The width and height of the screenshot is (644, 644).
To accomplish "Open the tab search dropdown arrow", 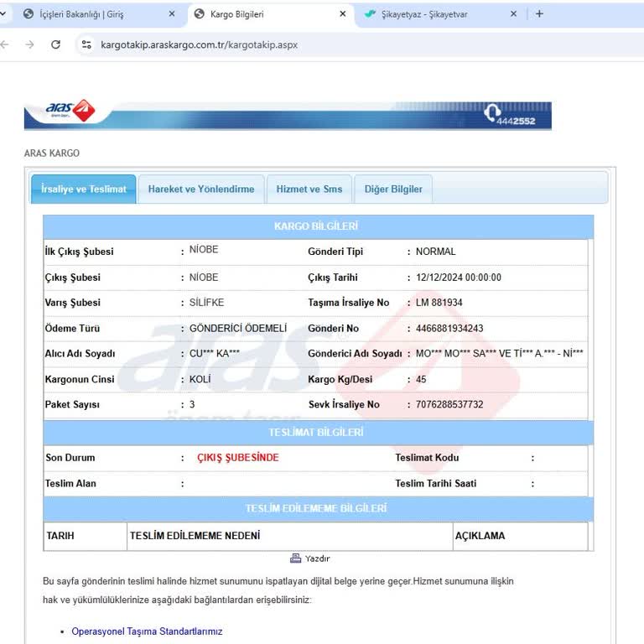I will tap(3, 14).
